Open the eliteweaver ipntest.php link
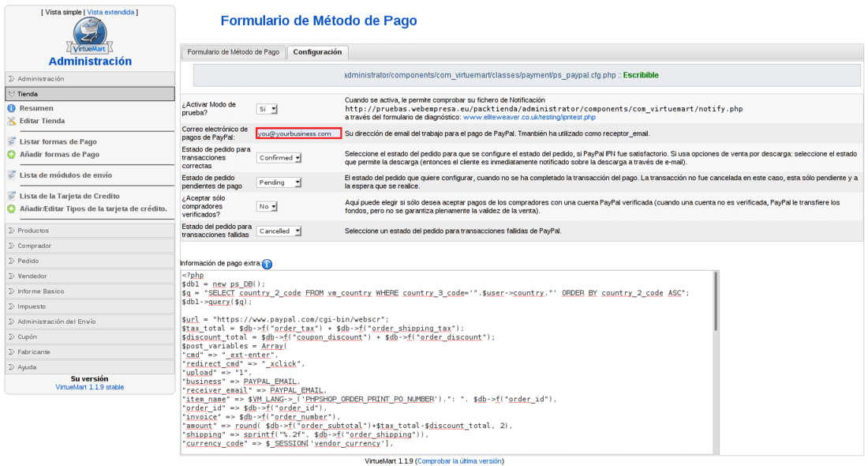 coord(529,118)
